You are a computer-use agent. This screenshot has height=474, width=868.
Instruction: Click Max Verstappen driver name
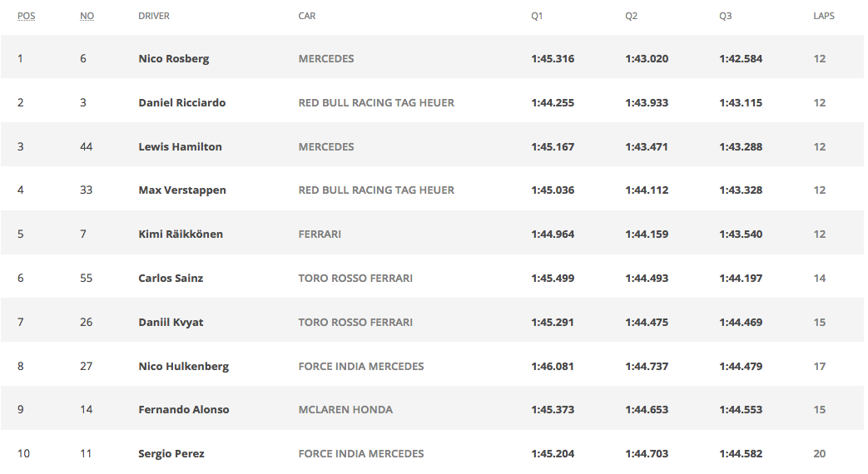(x=181, y=190)
